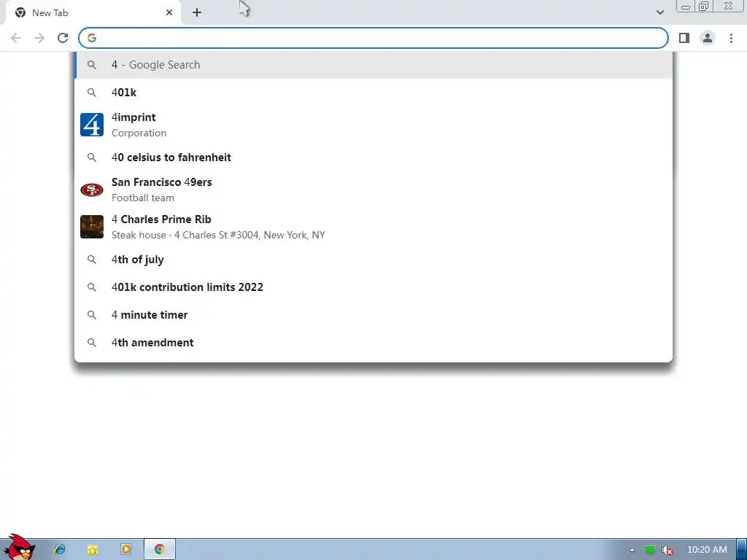747x560 pixels.
Task: Open a new tab with plus button
Action: [197, 13]
